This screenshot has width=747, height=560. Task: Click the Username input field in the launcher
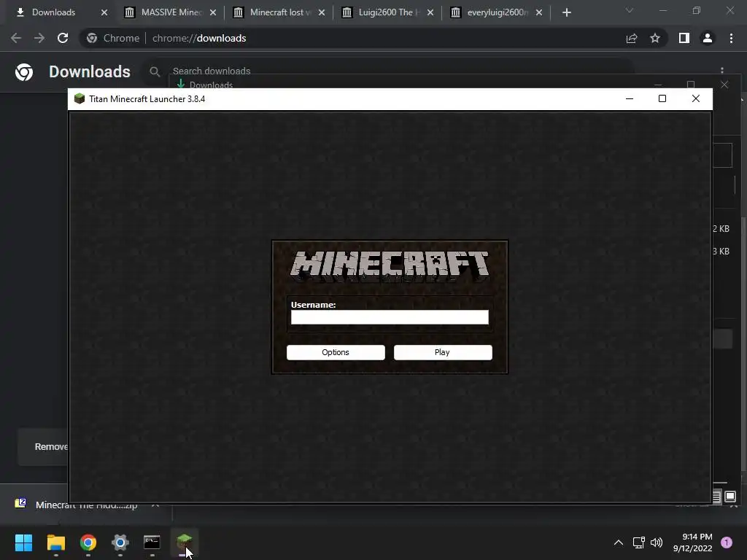tap(390, 317)
